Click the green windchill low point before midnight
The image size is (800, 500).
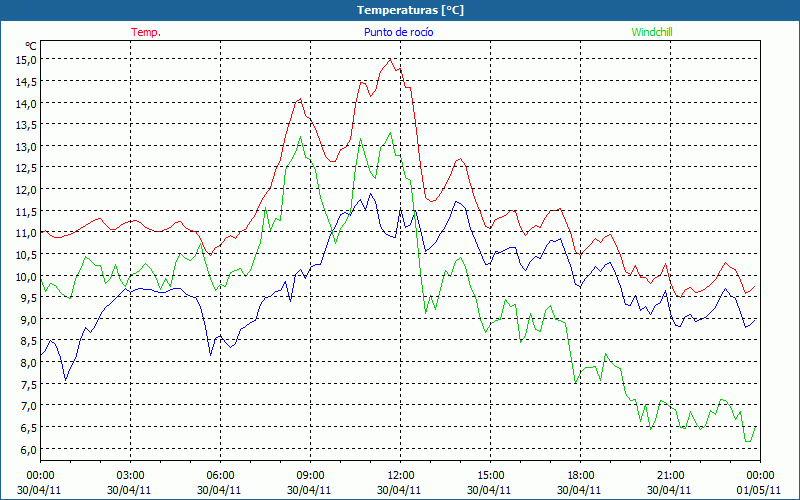pos(747,441)
